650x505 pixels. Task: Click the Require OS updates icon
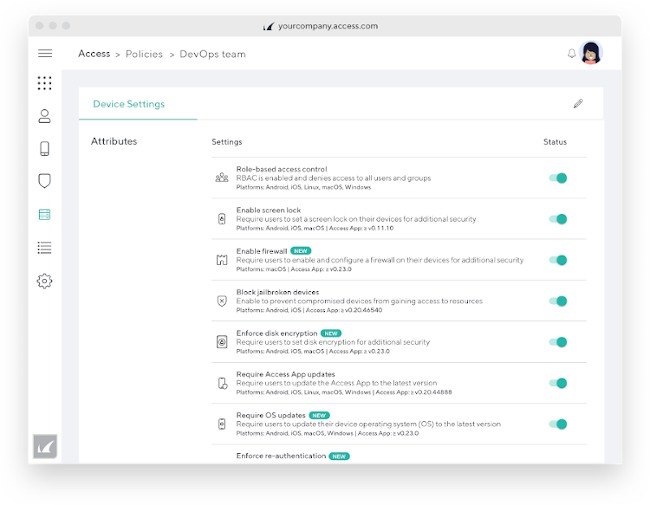click(222, 424)
